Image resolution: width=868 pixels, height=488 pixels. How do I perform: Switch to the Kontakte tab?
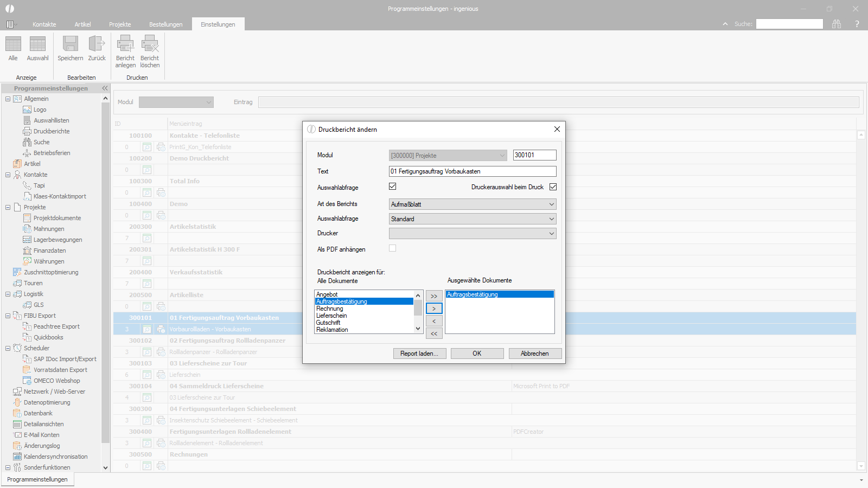(x=44, y=24)
